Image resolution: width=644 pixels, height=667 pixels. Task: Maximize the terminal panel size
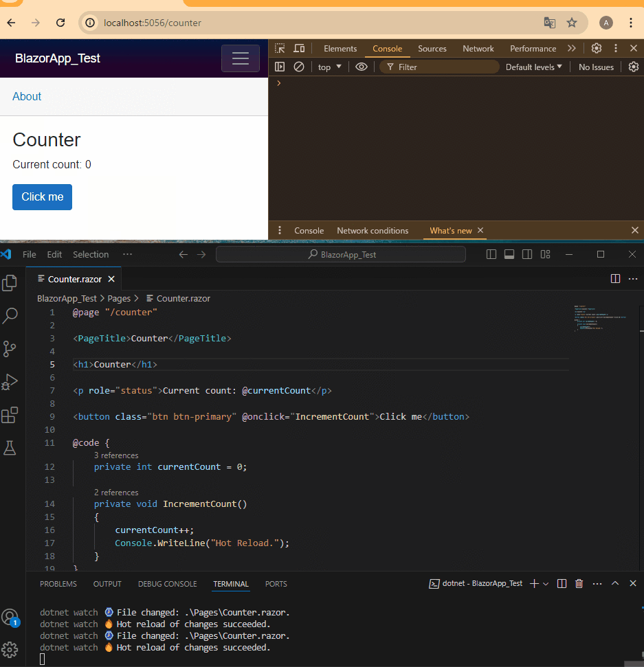pyautogui.click(x=615, y=584)
